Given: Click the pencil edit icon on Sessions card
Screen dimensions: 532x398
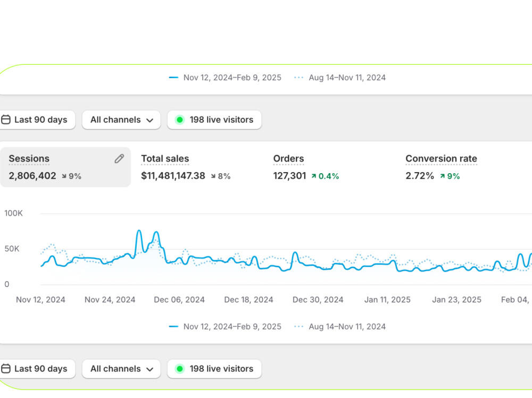Looking at the screenshot, I should 119,159.
